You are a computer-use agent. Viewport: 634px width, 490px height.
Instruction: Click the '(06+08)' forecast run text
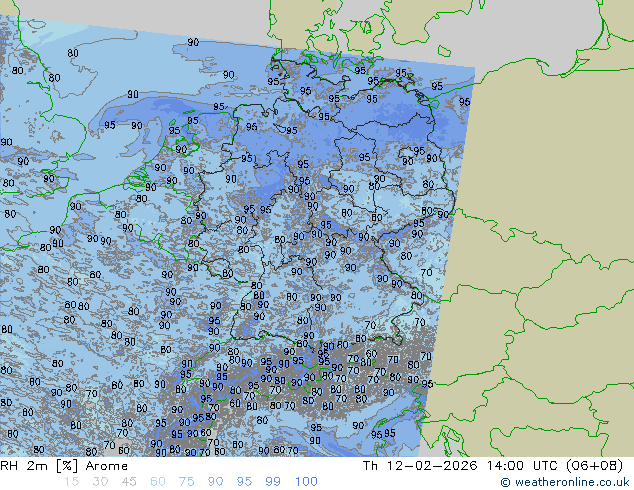(x=594, y=466)
